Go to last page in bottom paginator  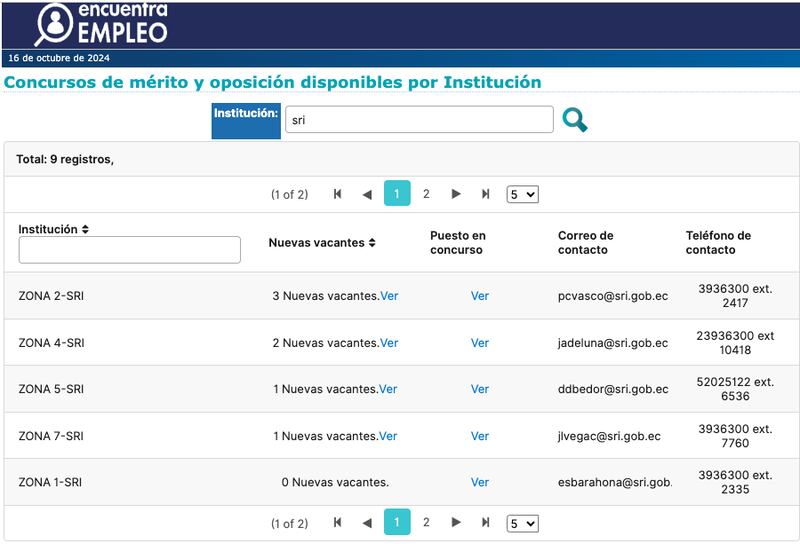click(485, 522)
